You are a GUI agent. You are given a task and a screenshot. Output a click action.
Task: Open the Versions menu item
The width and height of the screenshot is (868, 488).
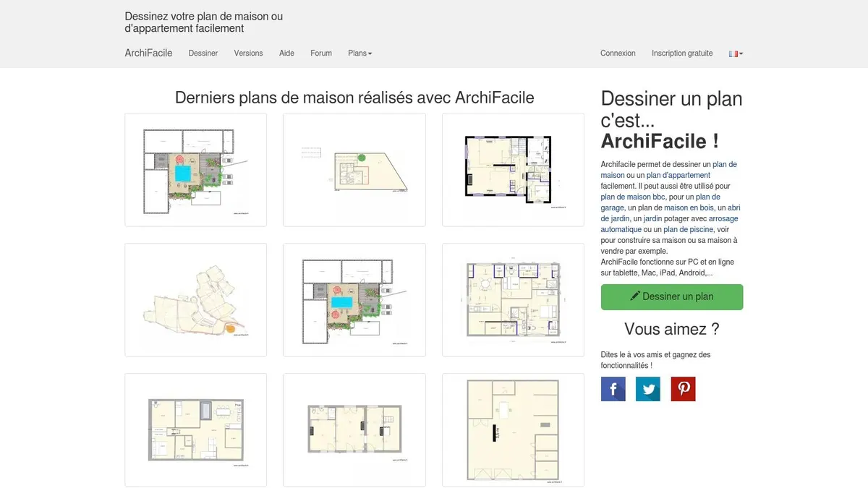[x=248, y=53]
